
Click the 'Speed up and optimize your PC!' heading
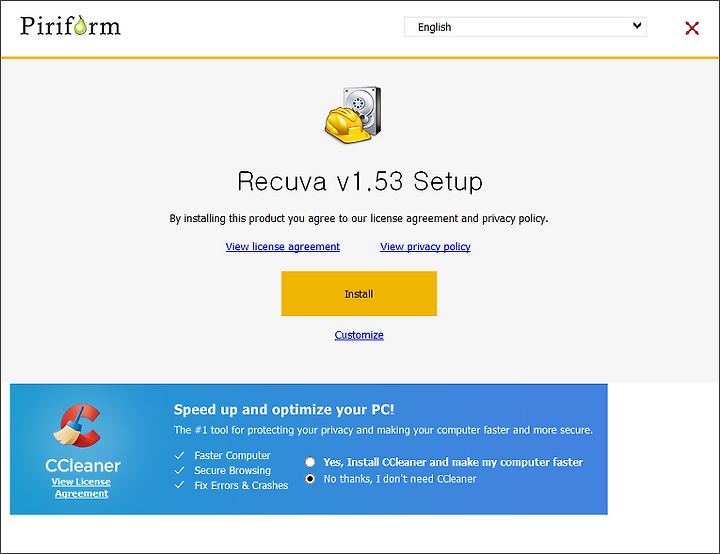284,409
